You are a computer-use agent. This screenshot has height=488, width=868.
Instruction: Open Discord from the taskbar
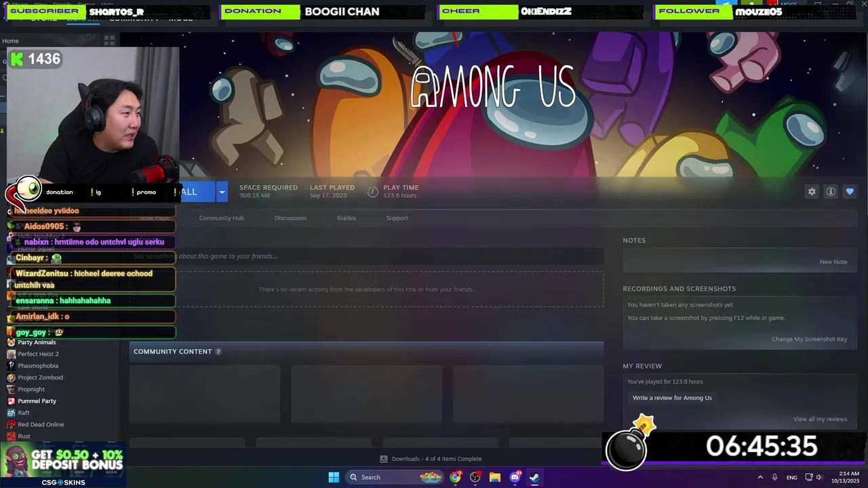coord(515,477)
